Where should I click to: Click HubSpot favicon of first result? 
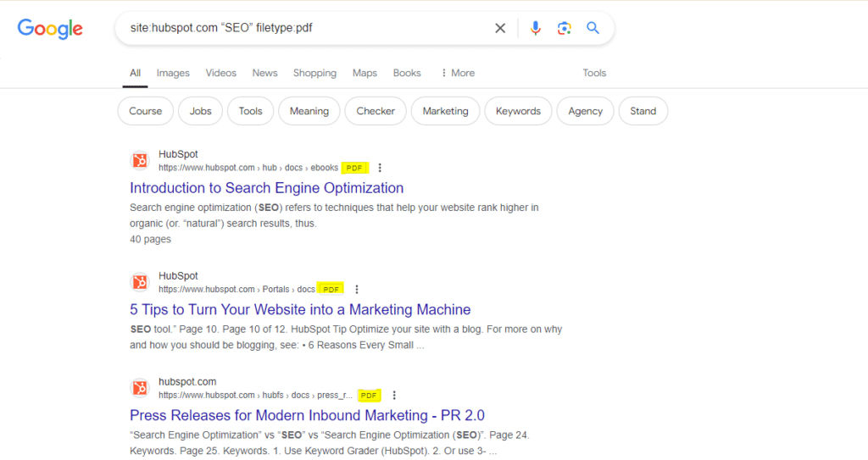coord(140,161)
